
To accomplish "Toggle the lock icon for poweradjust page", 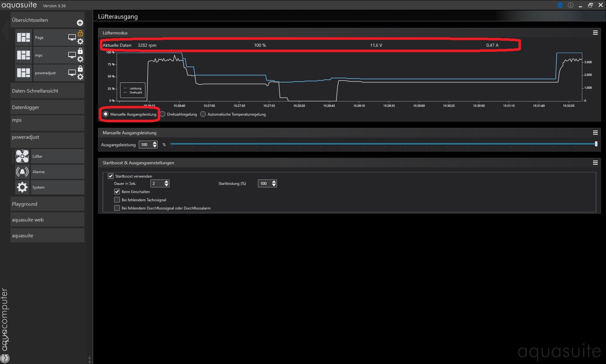I will [x=80, y=69].
